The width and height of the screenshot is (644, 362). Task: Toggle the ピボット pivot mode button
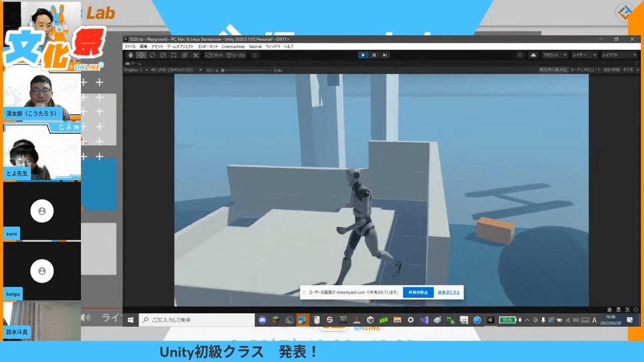coord(215,55)
